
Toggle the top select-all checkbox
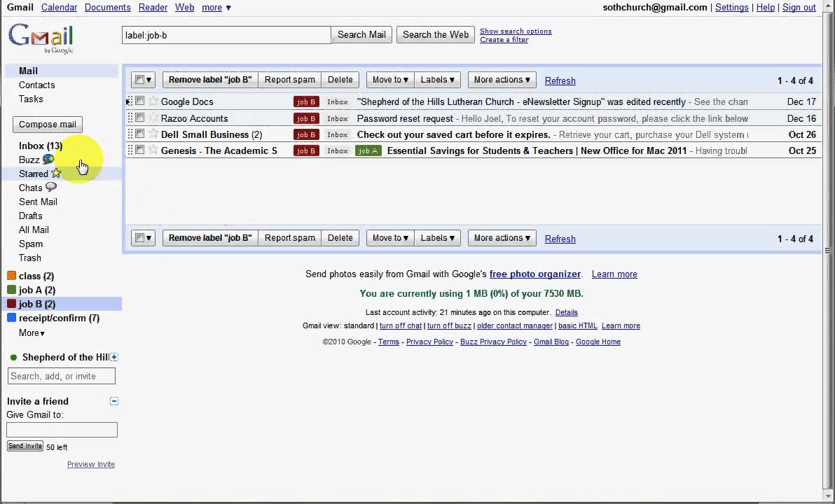(x=139, y=80)
